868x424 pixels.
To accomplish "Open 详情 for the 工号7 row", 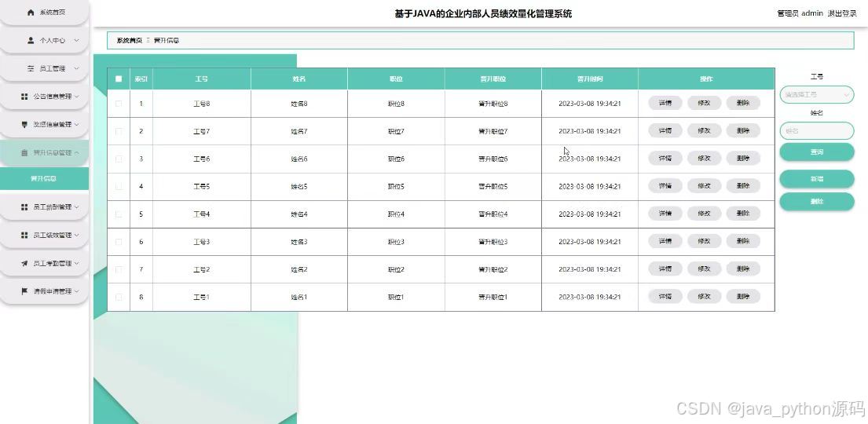I will click(x=665, y=130).
